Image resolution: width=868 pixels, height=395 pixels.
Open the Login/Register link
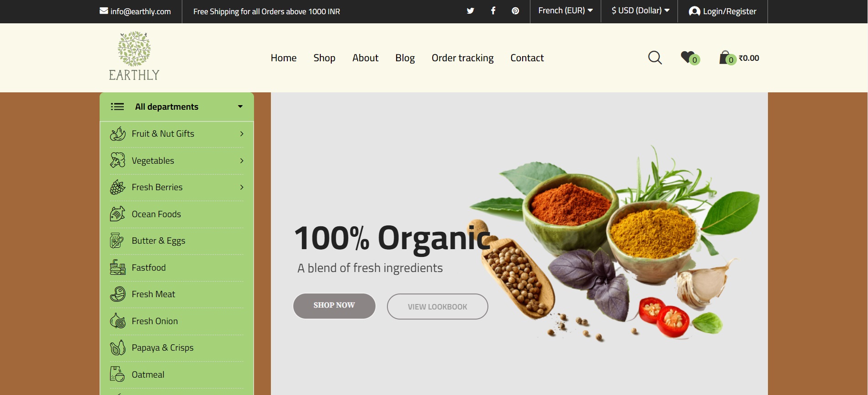723,11
